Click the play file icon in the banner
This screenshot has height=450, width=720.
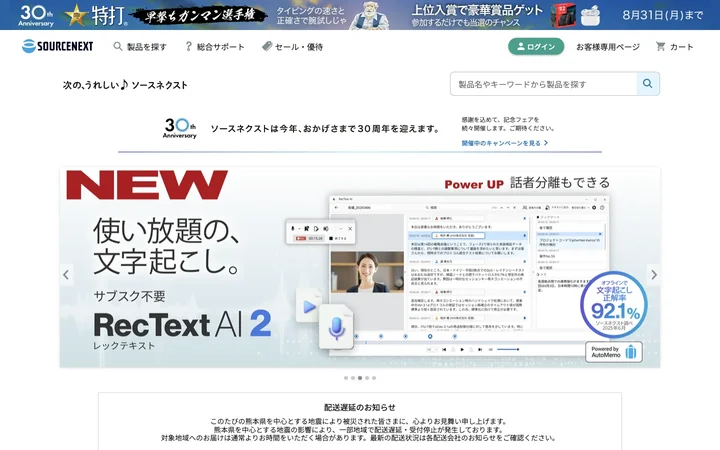[309, 306]
